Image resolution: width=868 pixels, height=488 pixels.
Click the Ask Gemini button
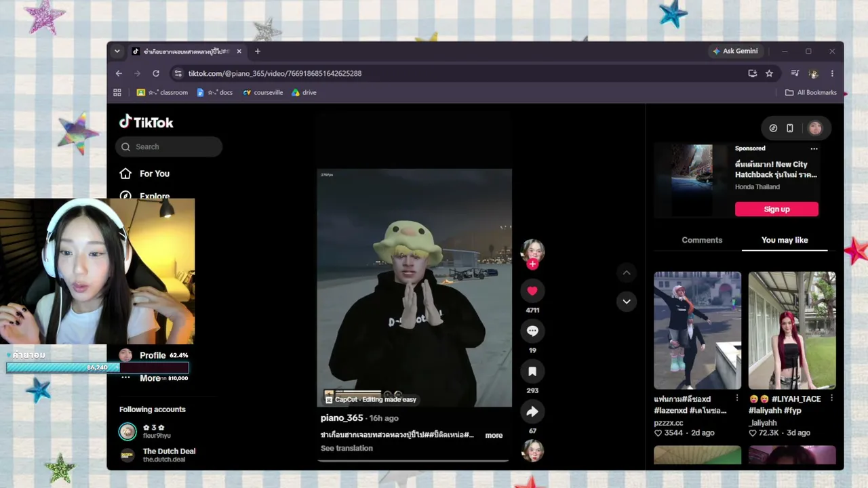tap(735, 51)
